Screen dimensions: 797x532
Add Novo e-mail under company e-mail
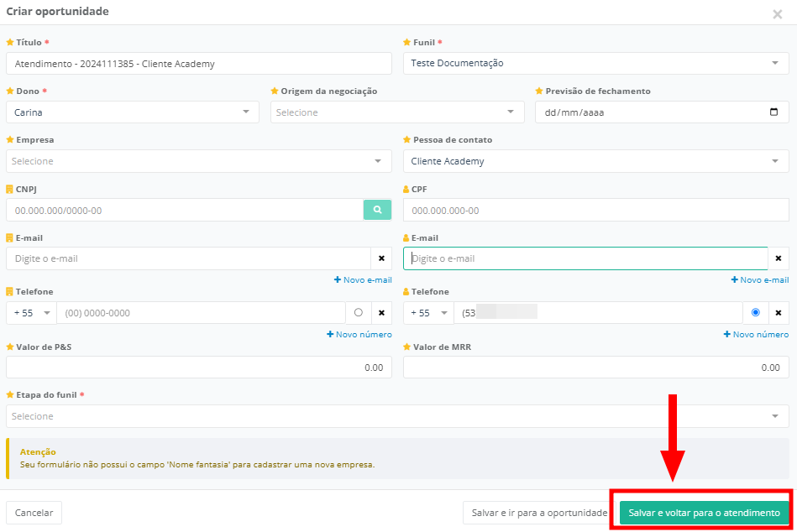pyautogui.click(x=363, y=279)
